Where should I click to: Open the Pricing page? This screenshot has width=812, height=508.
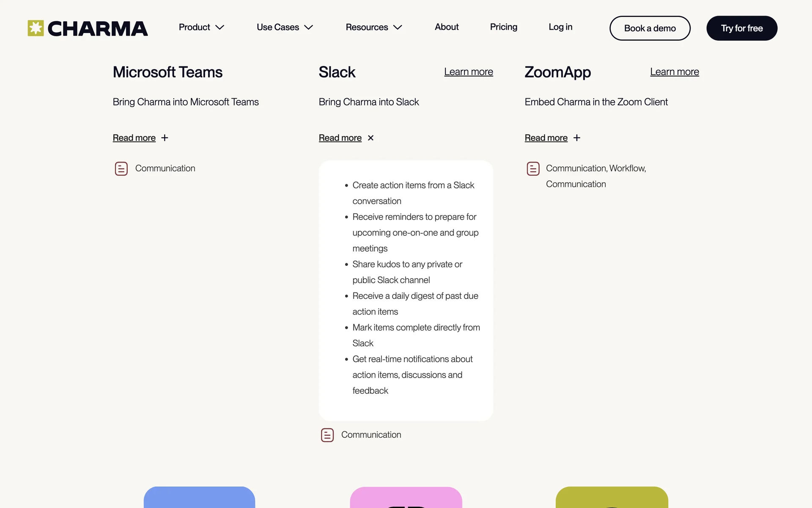(503, 27)
